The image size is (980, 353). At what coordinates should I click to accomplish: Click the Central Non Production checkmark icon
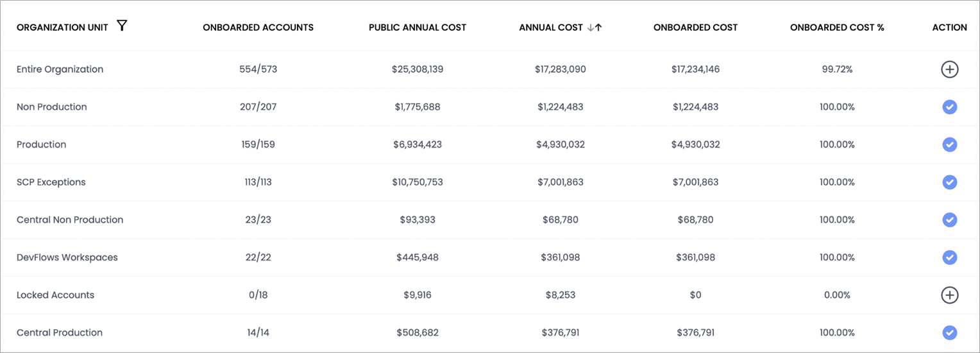click(949, 220)
